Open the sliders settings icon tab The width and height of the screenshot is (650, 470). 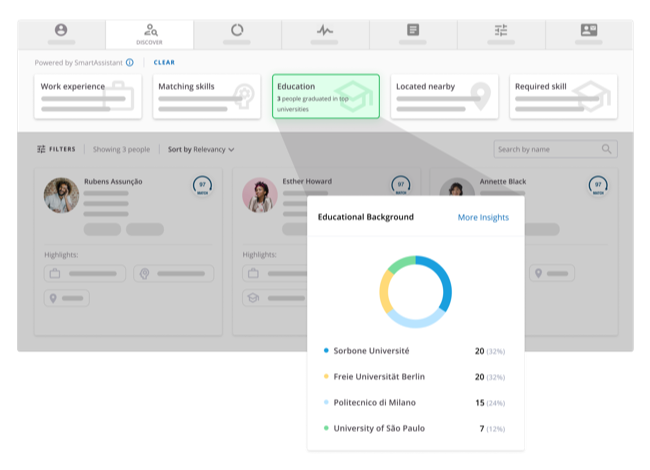pos(501,34)
